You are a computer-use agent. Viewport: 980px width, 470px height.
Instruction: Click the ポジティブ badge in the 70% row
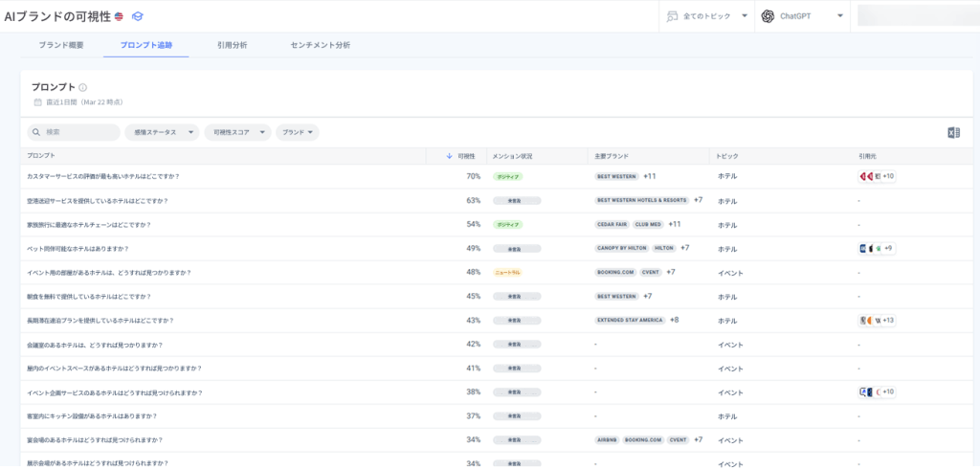507,177
